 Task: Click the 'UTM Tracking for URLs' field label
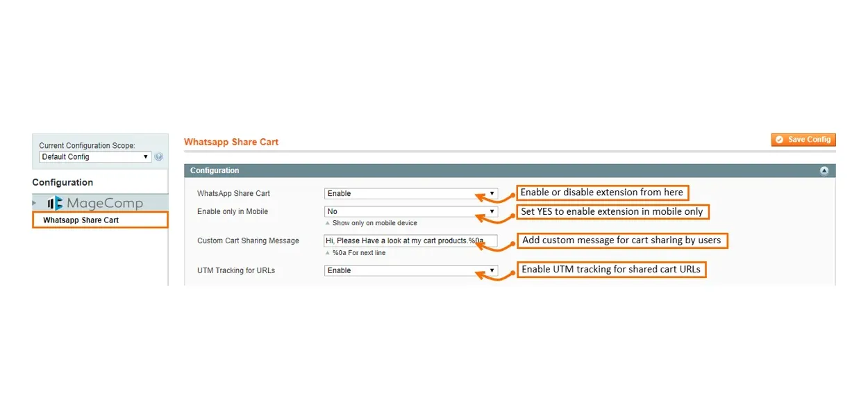pos(236,270)
